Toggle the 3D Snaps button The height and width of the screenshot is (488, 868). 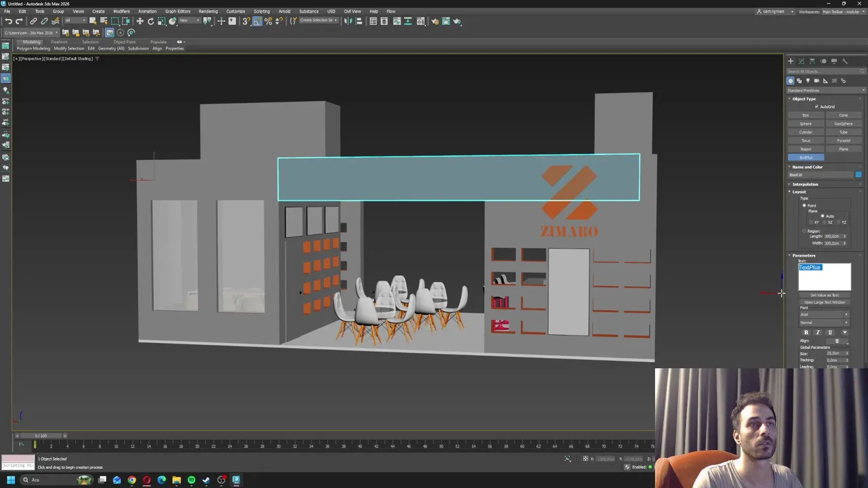(246, 21)
